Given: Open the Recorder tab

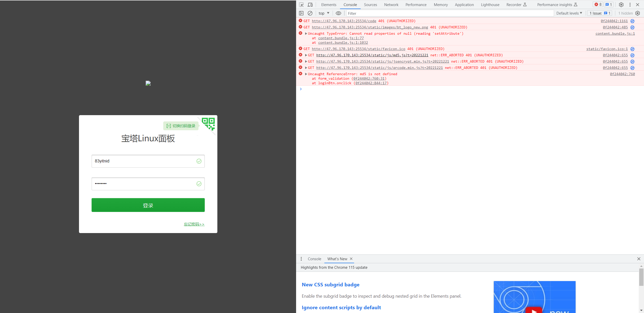Looking at the screenshot, I should [516, 5].
